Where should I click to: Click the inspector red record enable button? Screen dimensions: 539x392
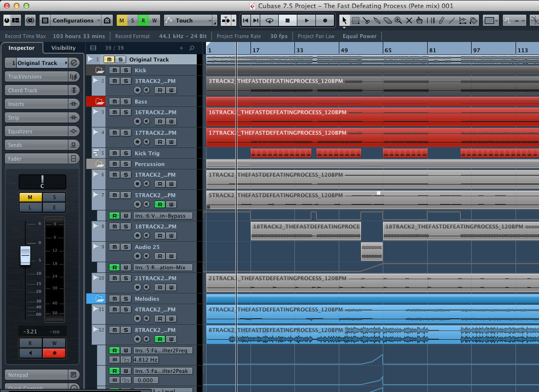(54, 353)
